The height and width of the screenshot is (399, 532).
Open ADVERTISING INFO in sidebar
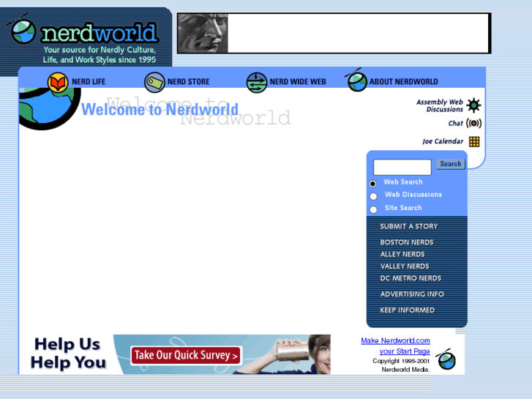(x=412, y=294)
